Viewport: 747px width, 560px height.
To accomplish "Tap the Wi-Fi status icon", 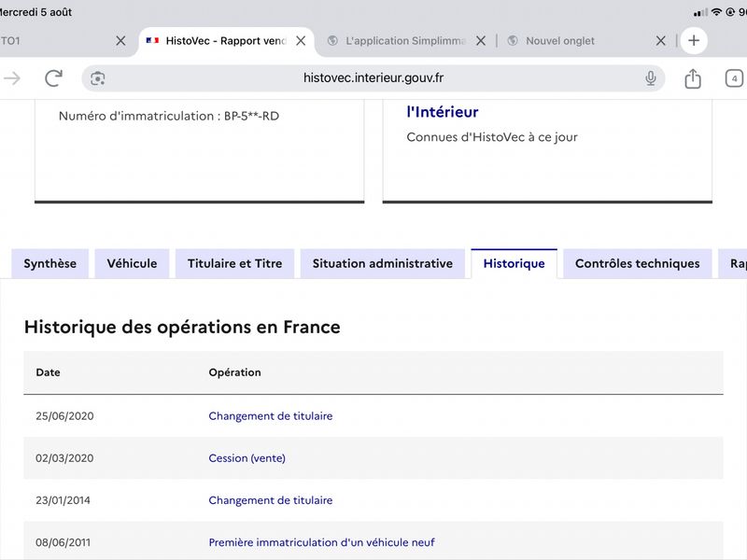I will [716, 12].
